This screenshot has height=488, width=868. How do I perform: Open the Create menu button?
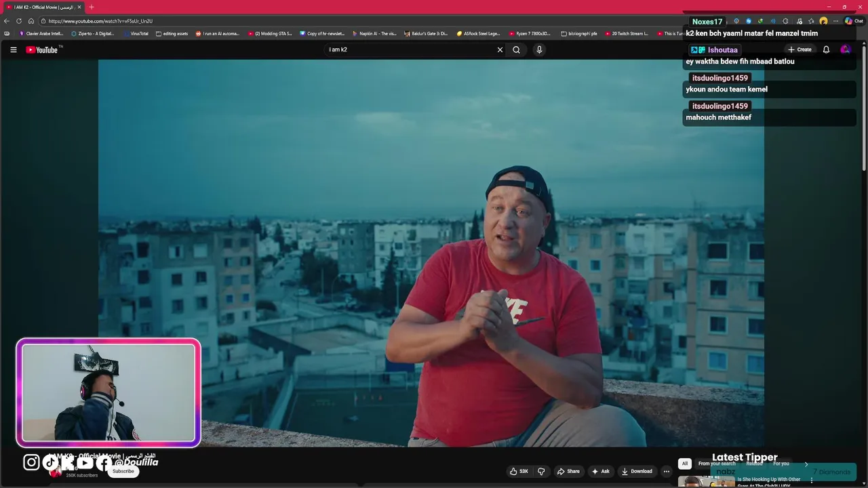(x=800, y=49)
